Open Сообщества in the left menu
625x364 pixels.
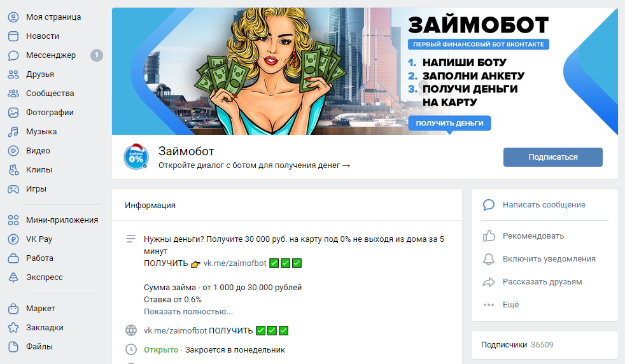click(x=50, y=94)
